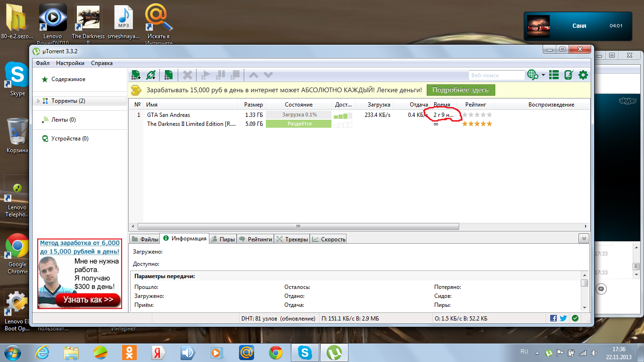This screenshot has width=644, height=362.
Task: Click Create New Torrent icon
Action: point(168,74)
